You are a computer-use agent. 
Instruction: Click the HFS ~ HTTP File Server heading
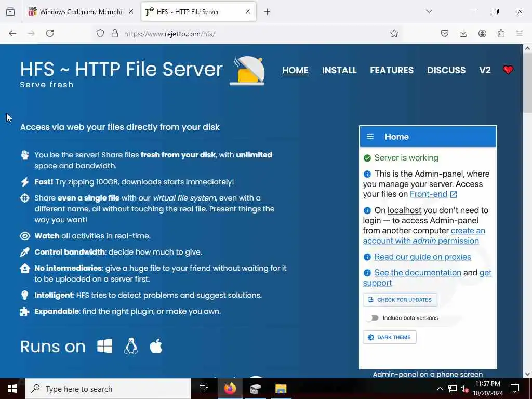[121, 69]
